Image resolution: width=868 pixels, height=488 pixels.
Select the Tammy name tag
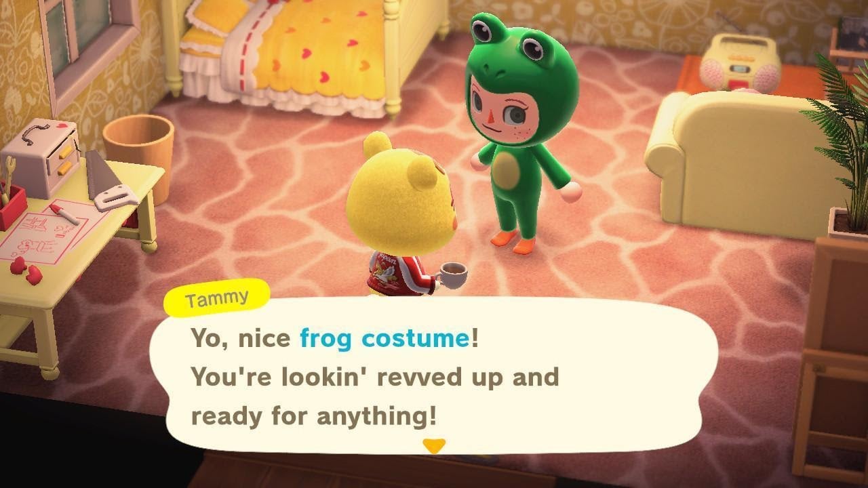tap(216, 298)
